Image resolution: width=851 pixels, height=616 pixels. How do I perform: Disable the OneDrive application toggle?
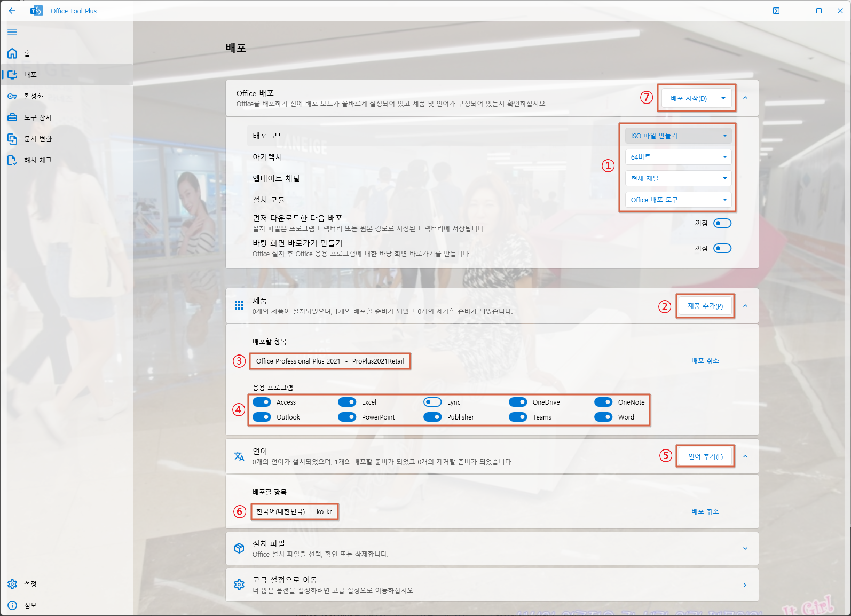(518, 402)
